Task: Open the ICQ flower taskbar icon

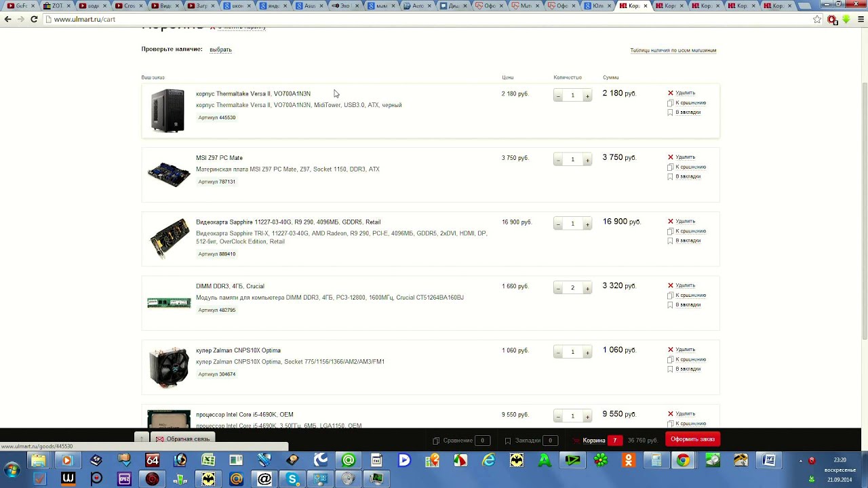Action: (601, 461)
